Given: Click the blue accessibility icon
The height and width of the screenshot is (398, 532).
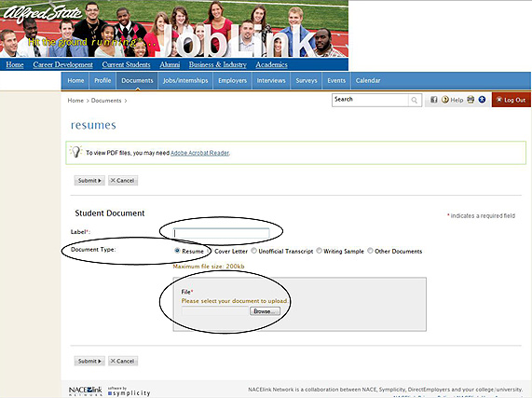Looking at the screenshot, I should point(482,100).
